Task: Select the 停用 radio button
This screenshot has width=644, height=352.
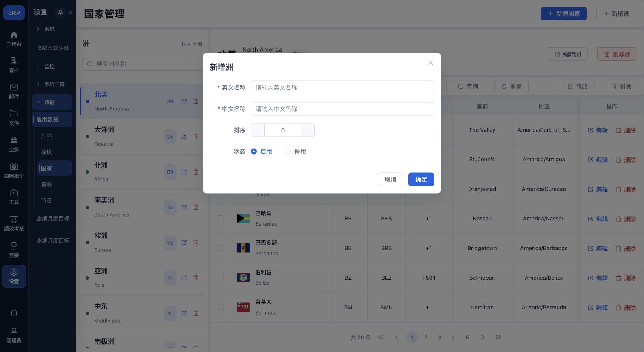Action: coord(288,151)
